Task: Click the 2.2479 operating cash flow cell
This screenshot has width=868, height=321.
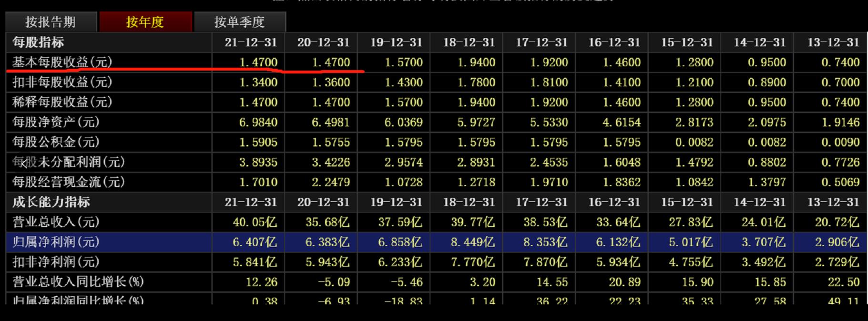Action: [331, 182]
